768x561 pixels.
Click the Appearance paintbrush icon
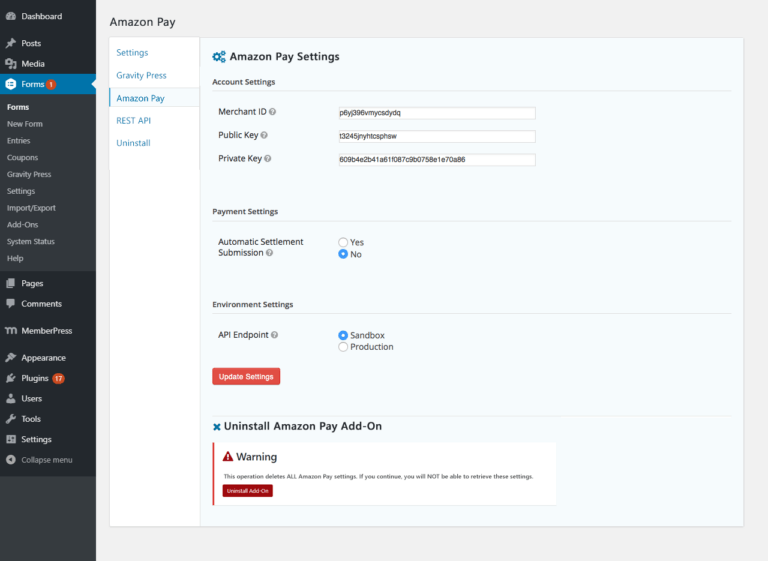[11, 358]
